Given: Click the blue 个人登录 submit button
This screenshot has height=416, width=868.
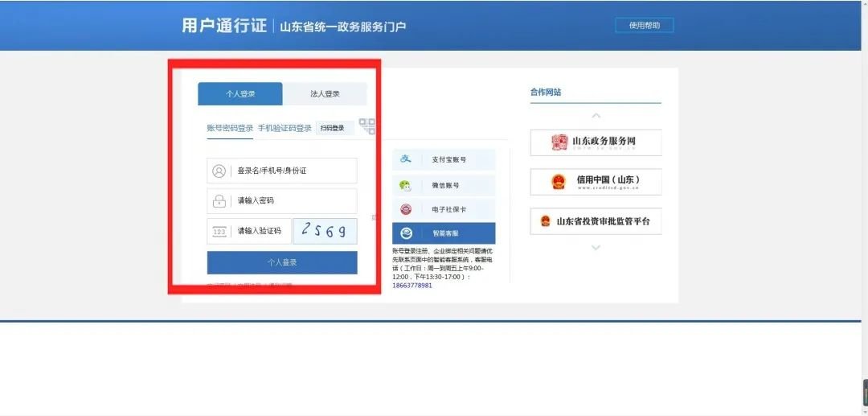Looking at the screenshot, I should click(282, 262).
